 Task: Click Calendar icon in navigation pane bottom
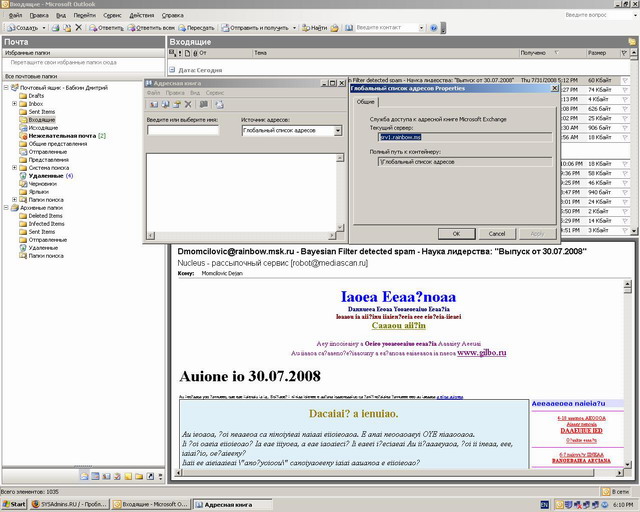click(x=95, y=476)
